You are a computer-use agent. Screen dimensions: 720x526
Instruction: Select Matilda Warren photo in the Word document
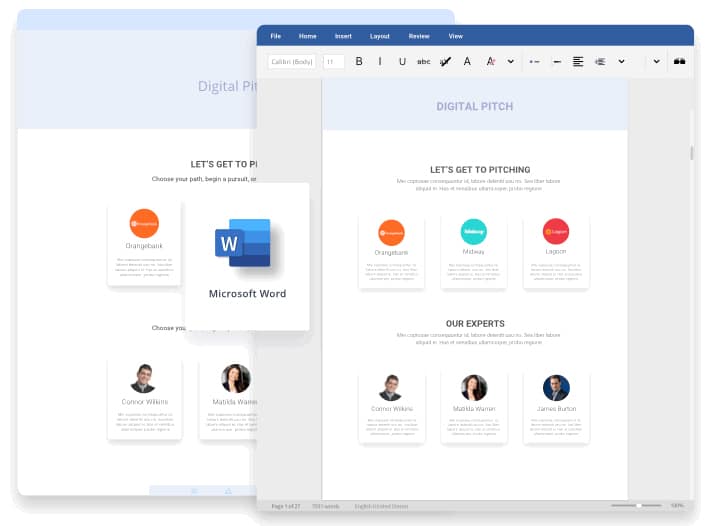click(x=474, y=388)
